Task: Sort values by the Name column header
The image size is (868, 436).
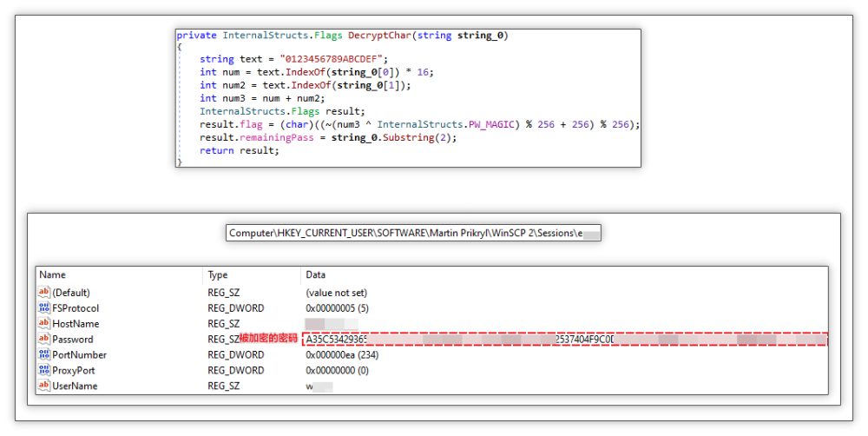Action: click(53, 275)
